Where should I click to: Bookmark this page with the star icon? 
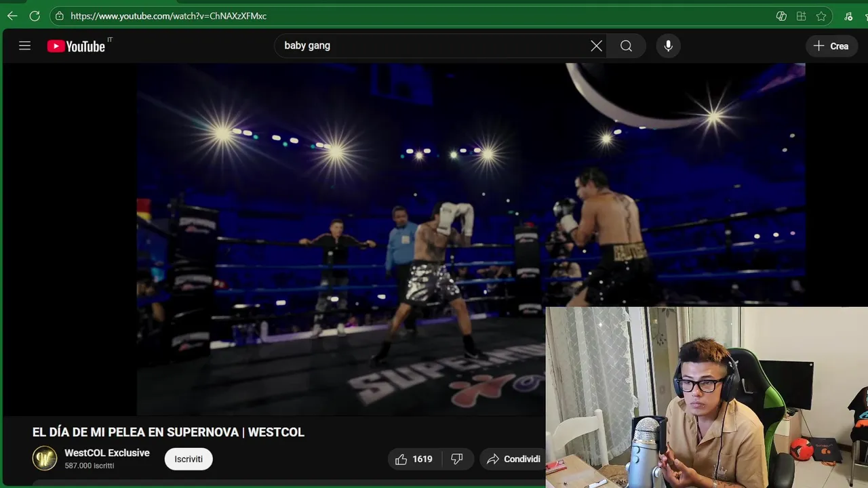pos(821,16)
